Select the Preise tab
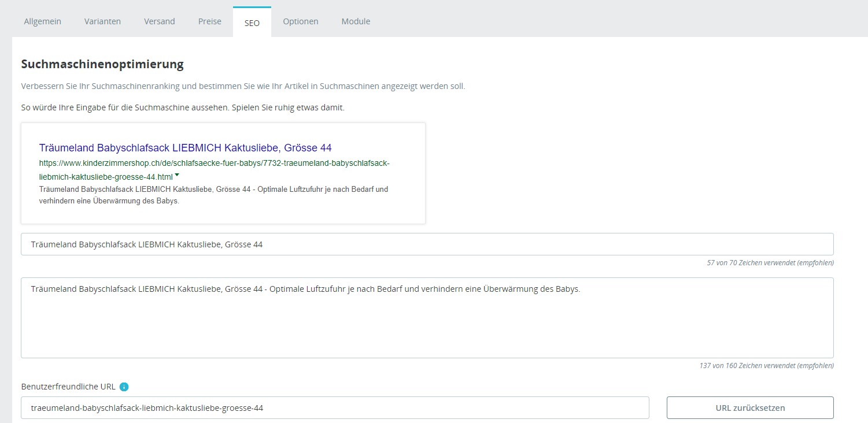Viewport: 868px width, 423px height. coord(210,21)
